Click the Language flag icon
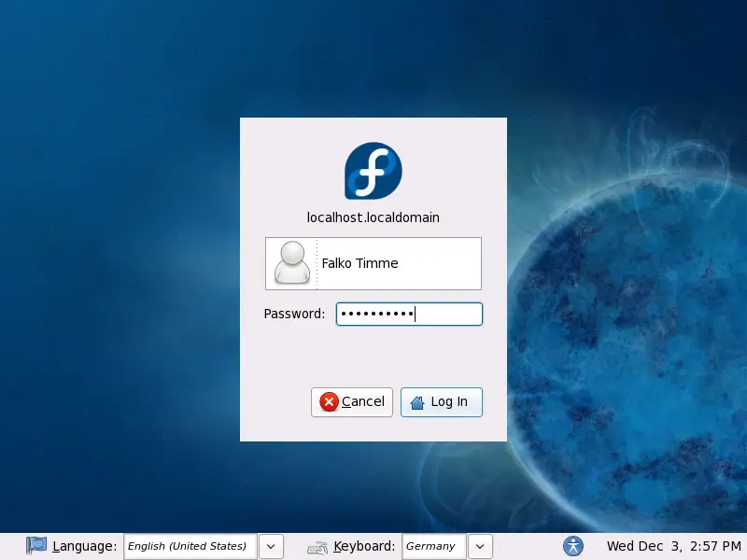This screenshot has width=747, height=560. click(x=36, y=545)
